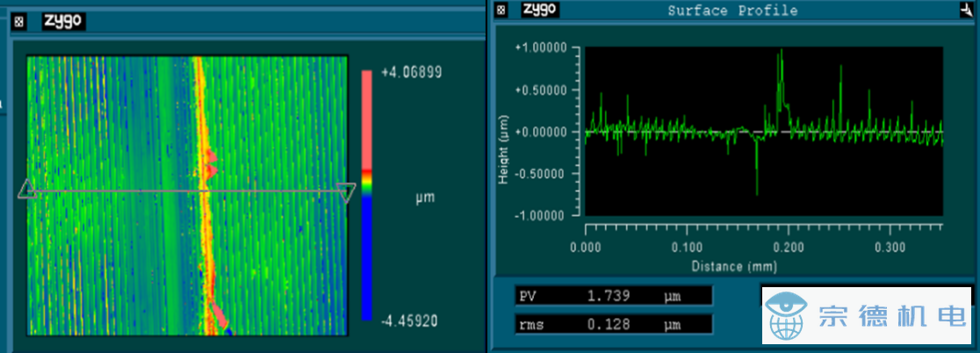Click the rms value field showing 0.128
The height and width of the screenshot is (353, 980).
[x=613, y=325]
